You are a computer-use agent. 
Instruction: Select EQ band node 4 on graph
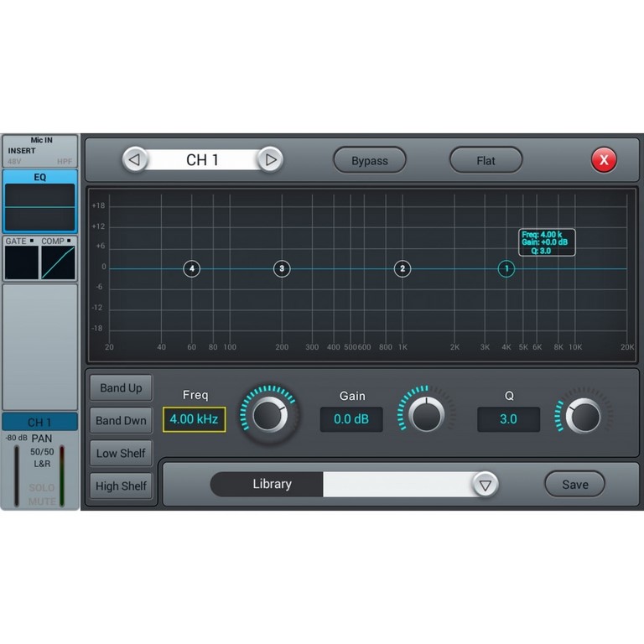(x=192, y=268)
